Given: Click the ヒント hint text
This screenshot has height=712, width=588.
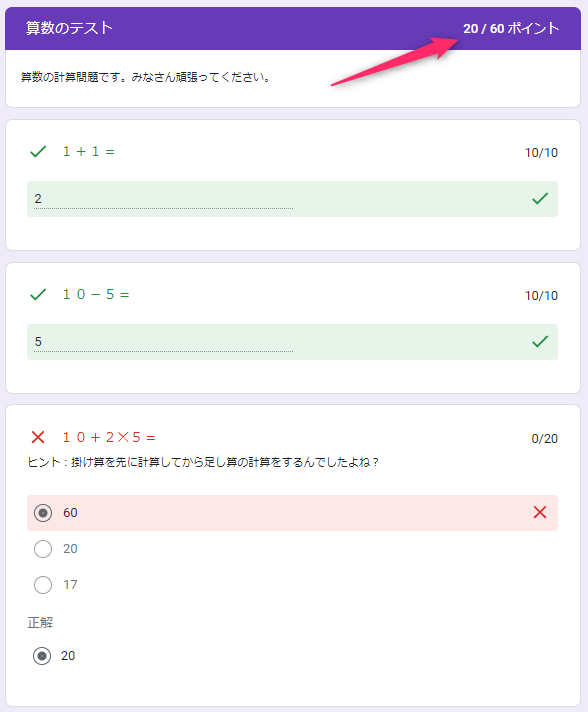Looking at the screenshot, I should pyautogui.click(x=203, y=462).
